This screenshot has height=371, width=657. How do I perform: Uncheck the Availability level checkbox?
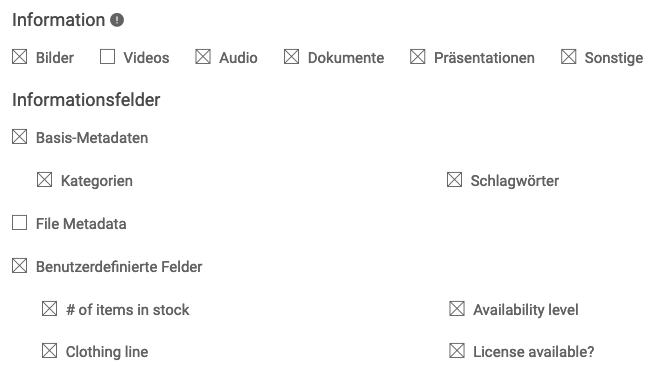coord(457,309)
